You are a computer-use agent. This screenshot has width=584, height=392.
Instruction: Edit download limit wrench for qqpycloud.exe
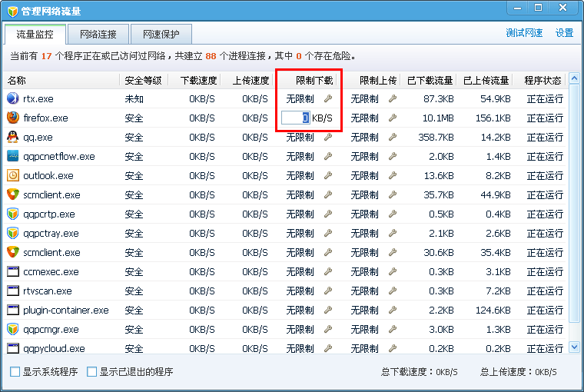tap(328, 348)
